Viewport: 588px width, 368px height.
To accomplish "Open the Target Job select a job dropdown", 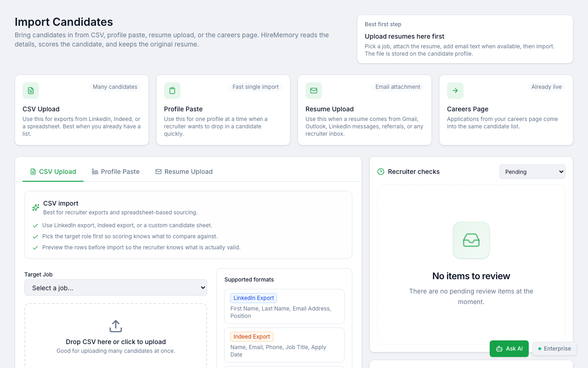I will [x=116, y=287].
